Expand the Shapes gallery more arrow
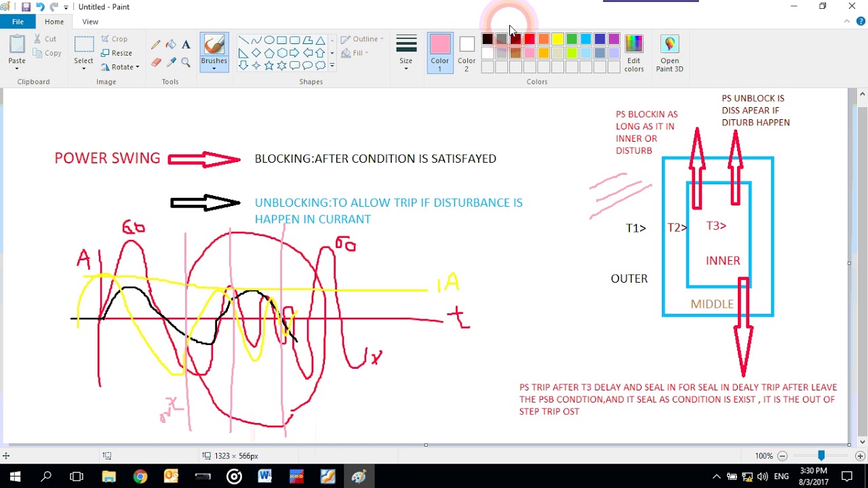The width and height of the screenshot is (868, 488). pos(332,66)
